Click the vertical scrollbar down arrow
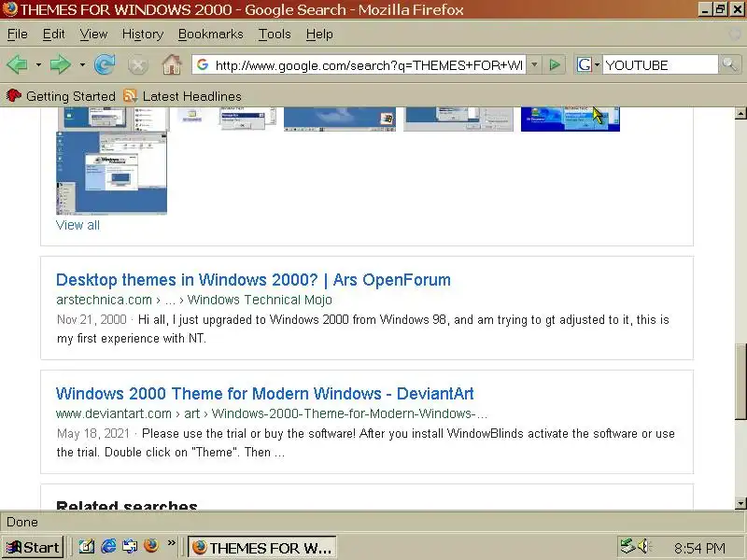Image resolution: width=747 pixels, height=560 pixels. point(740,503)
